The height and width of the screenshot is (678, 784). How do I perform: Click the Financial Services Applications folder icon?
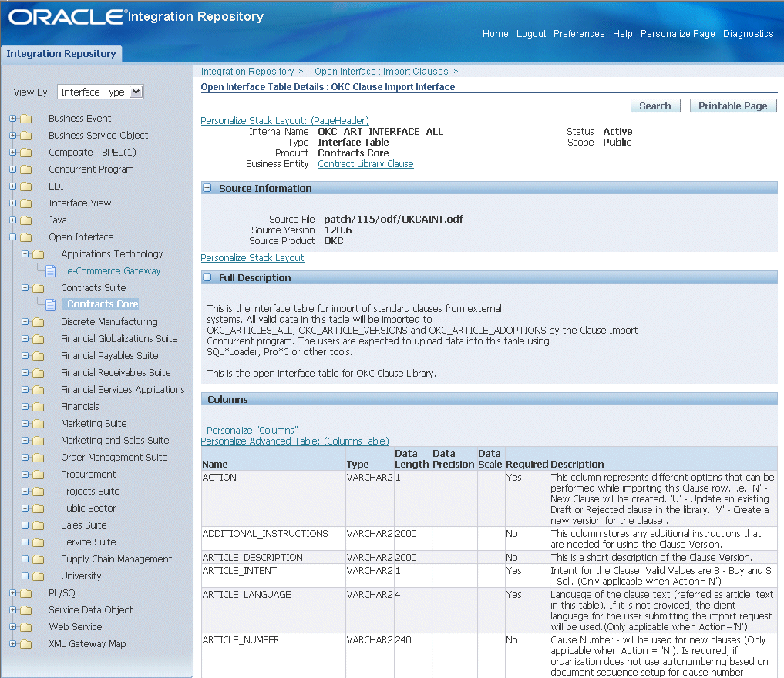[39, 390]
